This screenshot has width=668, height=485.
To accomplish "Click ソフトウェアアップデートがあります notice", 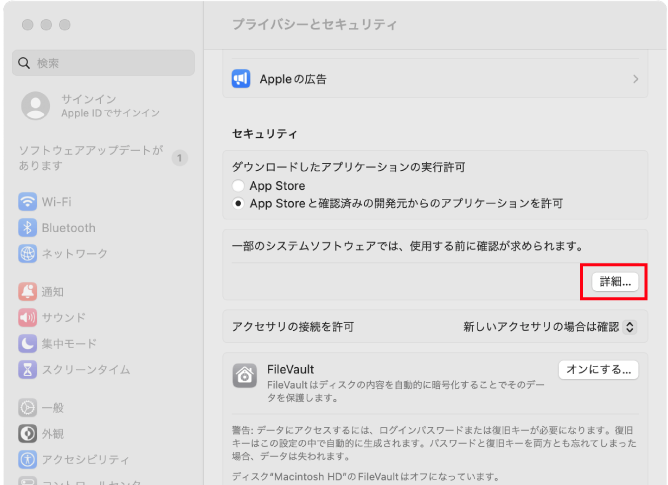I will coord(91,158).
